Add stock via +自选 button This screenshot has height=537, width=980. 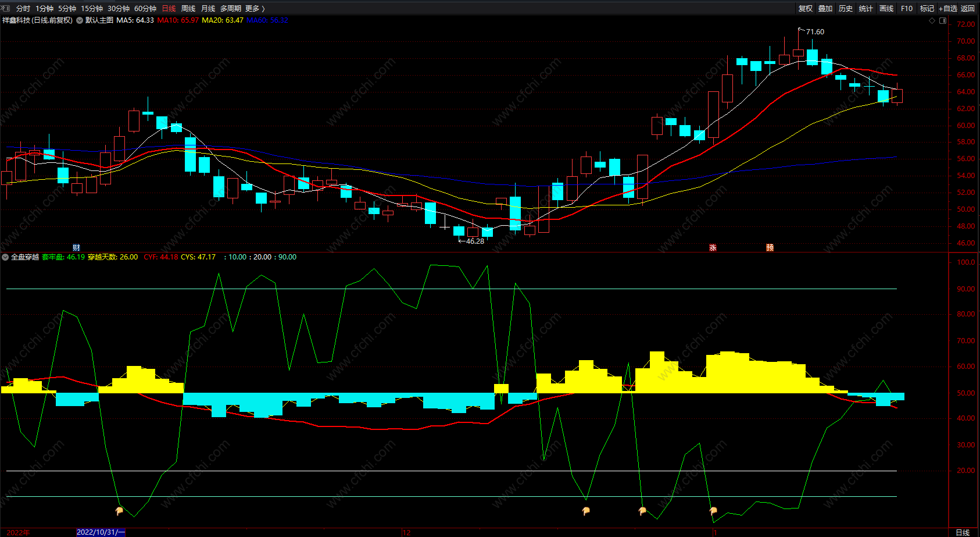coord(947,9)
